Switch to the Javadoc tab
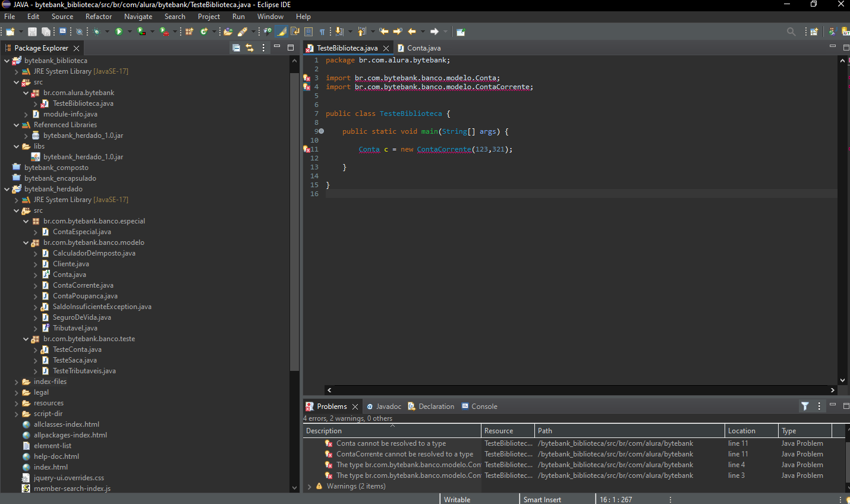Viewport: 850px width, 504px height. click(384, 407)
